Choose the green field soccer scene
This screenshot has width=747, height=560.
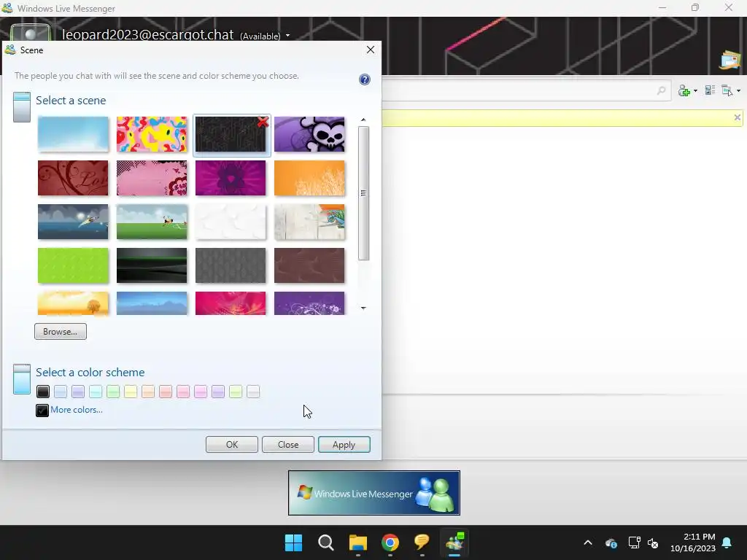click(x=152, y=222)
